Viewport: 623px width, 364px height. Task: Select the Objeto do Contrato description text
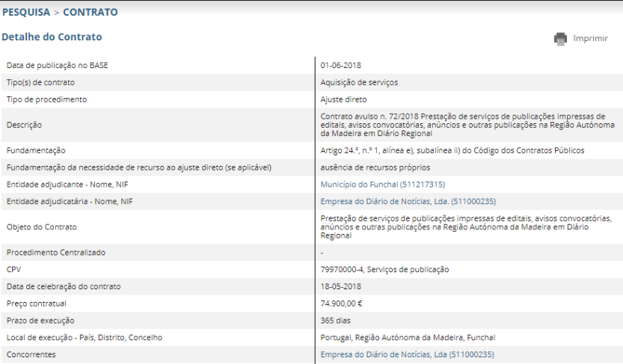coord(466,227)
